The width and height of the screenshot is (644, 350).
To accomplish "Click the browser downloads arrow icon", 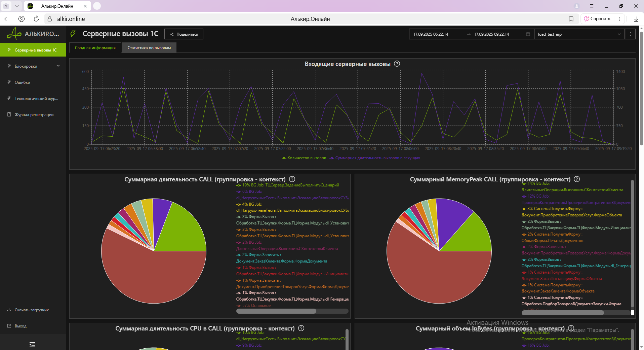I will coord(636,19).
